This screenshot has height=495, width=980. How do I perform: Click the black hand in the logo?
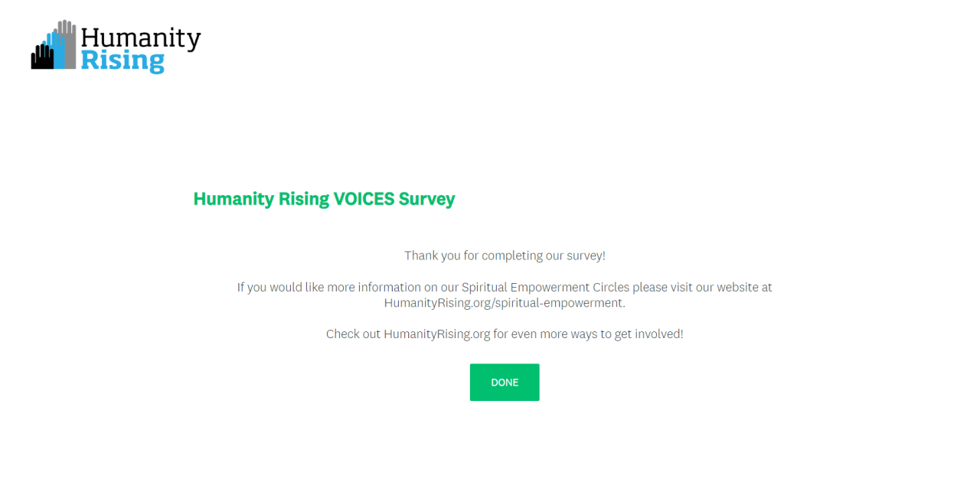(41, 57)
